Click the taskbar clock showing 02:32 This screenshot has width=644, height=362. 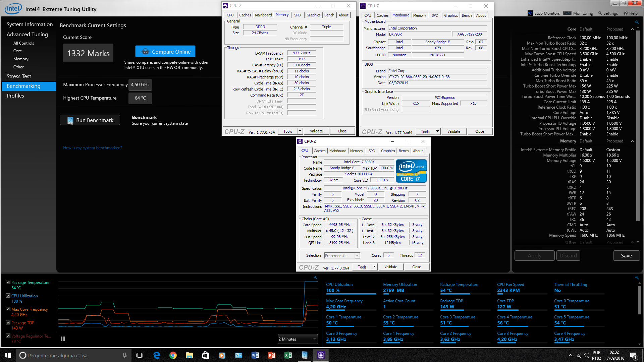(614, 355)
